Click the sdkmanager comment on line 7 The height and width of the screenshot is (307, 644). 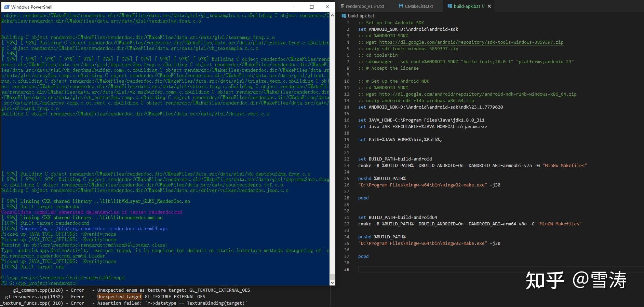pyautogui.click(x=466, y=62)
